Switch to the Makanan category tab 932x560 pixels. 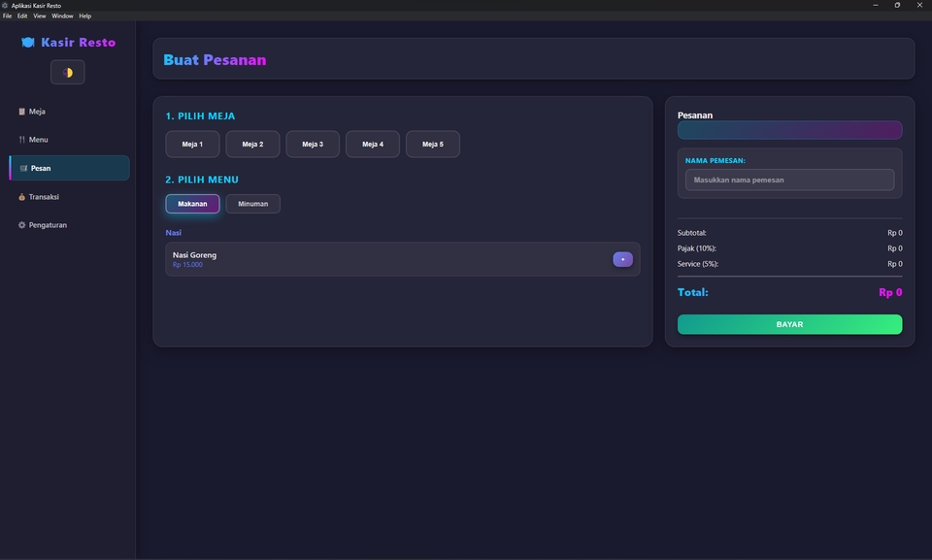[x=192, y=204]
